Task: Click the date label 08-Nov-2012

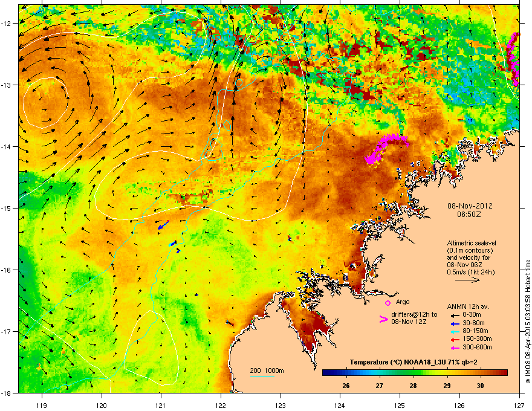Action: [470, 206]
